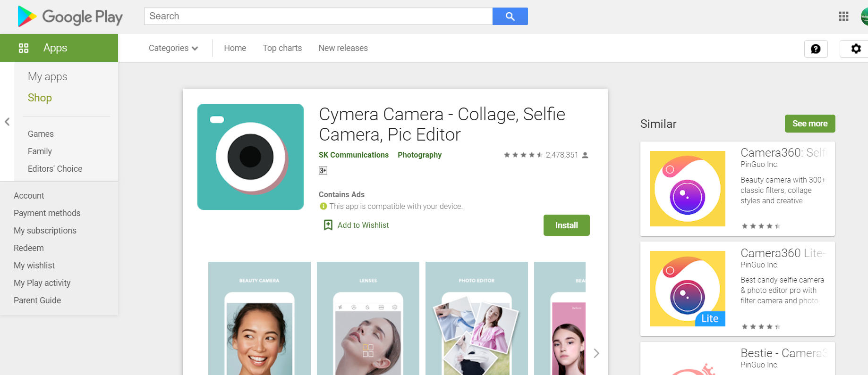This screenshot has width=868, height=375.
Task: Click the reviewer person icon beside 2,478,351
Action: pos(585,155)
